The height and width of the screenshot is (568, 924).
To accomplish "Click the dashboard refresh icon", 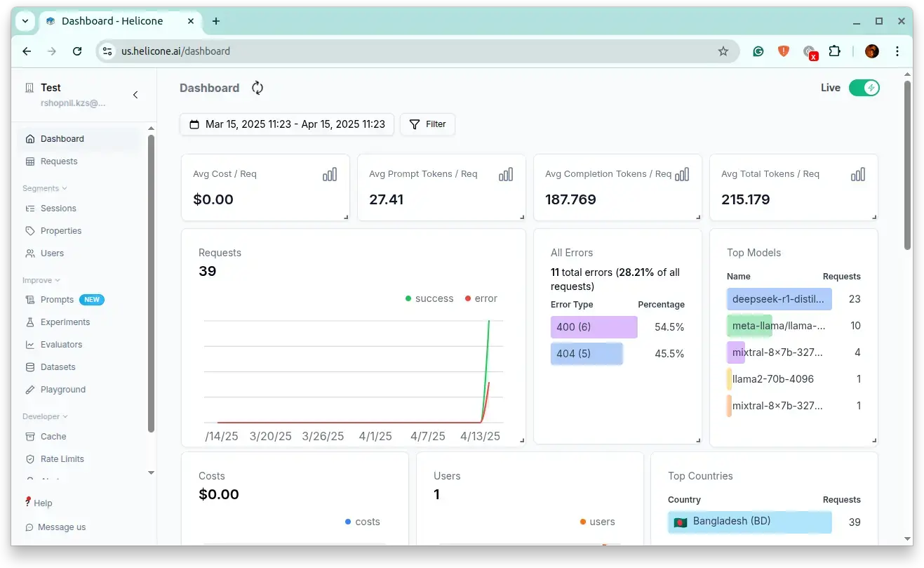I will coord(257,88).
